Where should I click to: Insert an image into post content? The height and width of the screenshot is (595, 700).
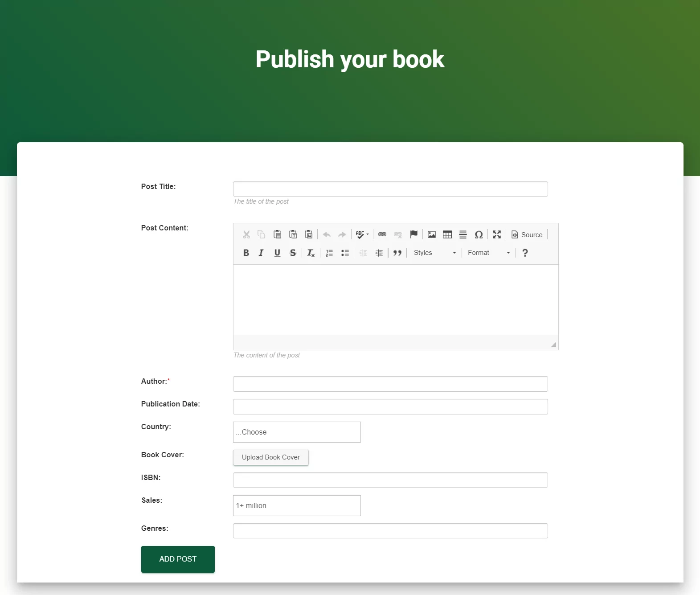432,234
